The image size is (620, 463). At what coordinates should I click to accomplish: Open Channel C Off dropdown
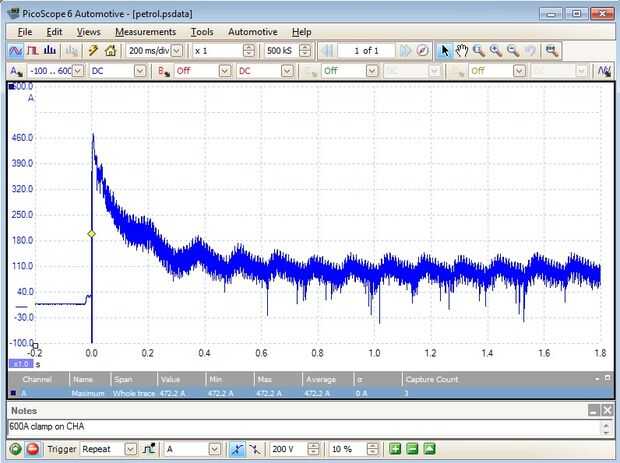(x=372, y=71)
